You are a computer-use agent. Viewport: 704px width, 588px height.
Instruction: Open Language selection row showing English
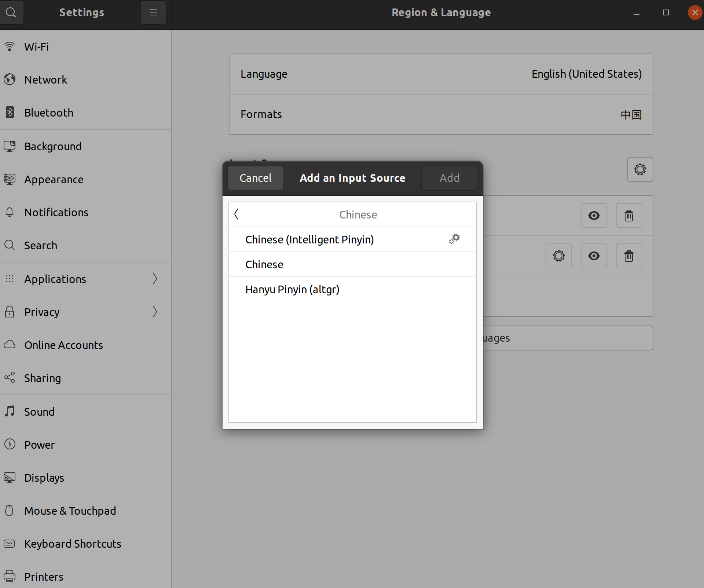[x=441, y=74]
